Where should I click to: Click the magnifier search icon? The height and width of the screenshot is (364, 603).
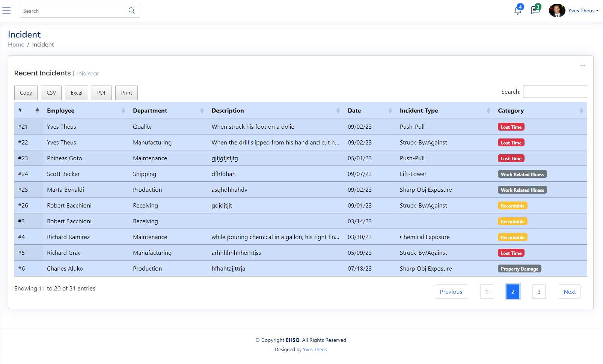pyautogui.click(x=131, y=11)
